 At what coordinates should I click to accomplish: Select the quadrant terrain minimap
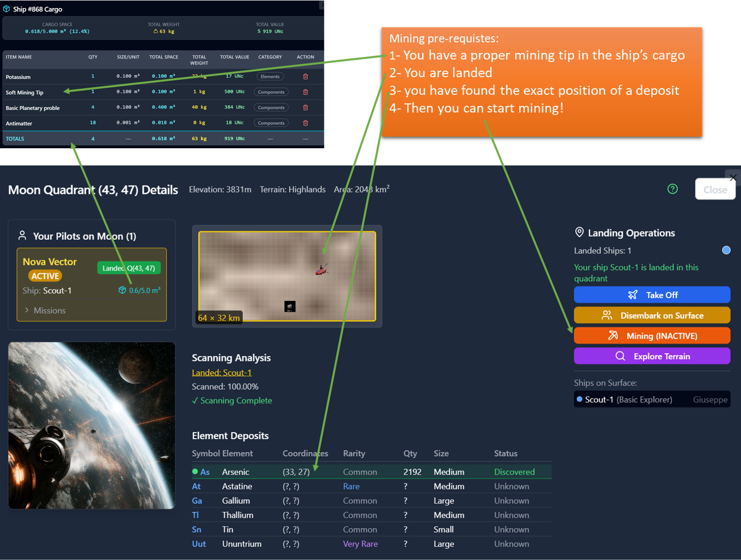coord(287,277)
